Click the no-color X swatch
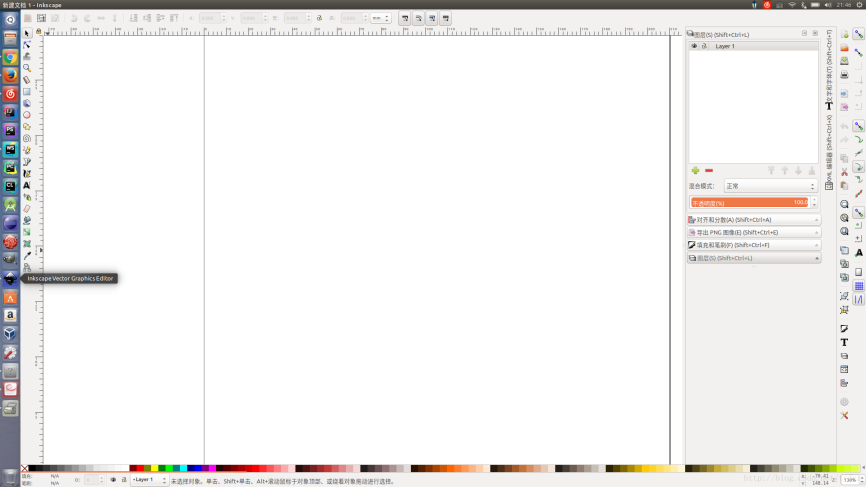The image size is (866, 487). pos(24,468)
